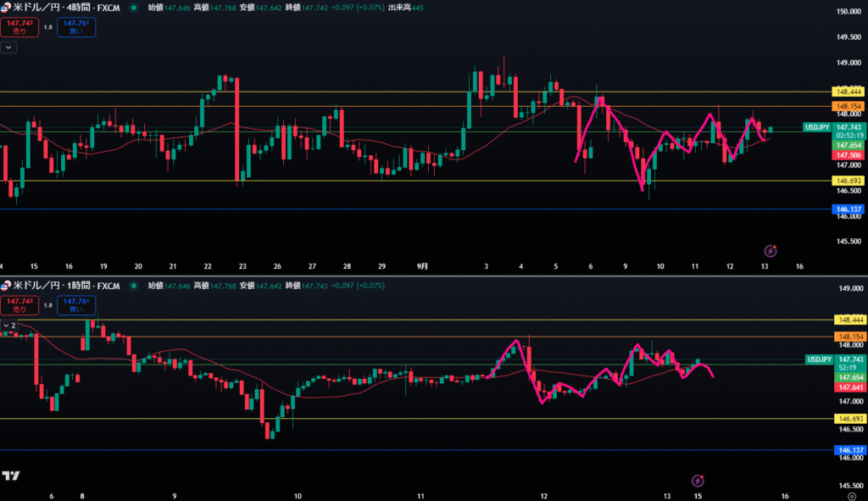Open symbol search from 米ドル/円・4時間・FXCM title
The width and height of the screenshot is (868, 501).
pyautogui.click(x=66, y=8)
